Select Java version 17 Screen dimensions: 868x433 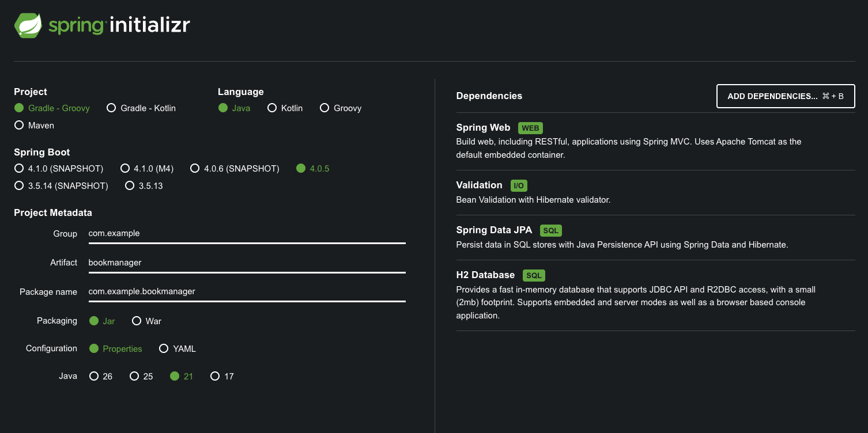click(x=222, y=377)
